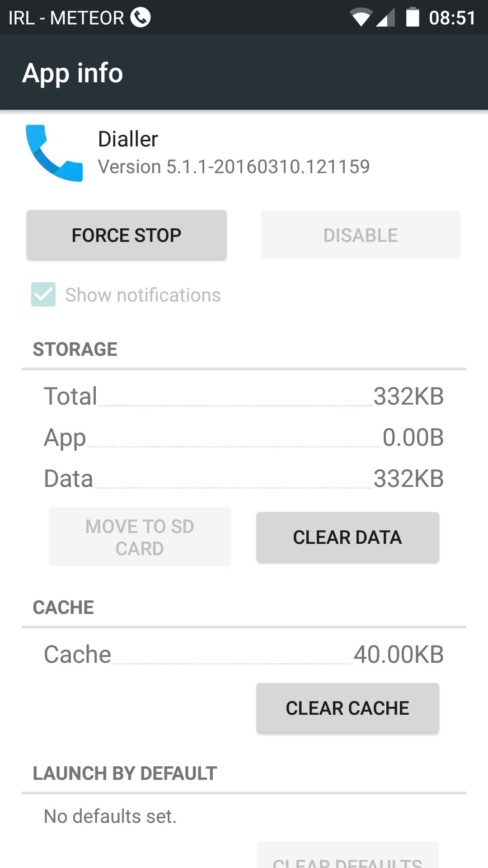Tap the IRL - METEOR carrier label
The image size is (488, 868).
pyautogui.click(x=66, y=18)
